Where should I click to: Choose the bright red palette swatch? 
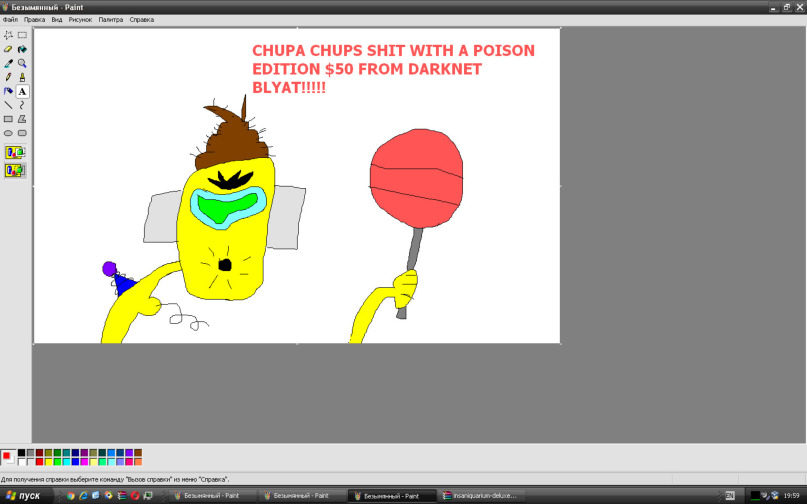click(x=40, y=462)
